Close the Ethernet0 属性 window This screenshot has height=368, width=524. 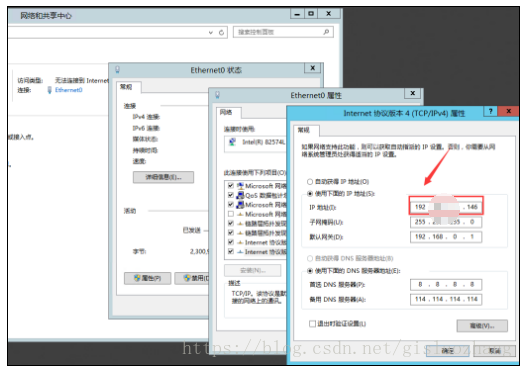coord(412,93)
